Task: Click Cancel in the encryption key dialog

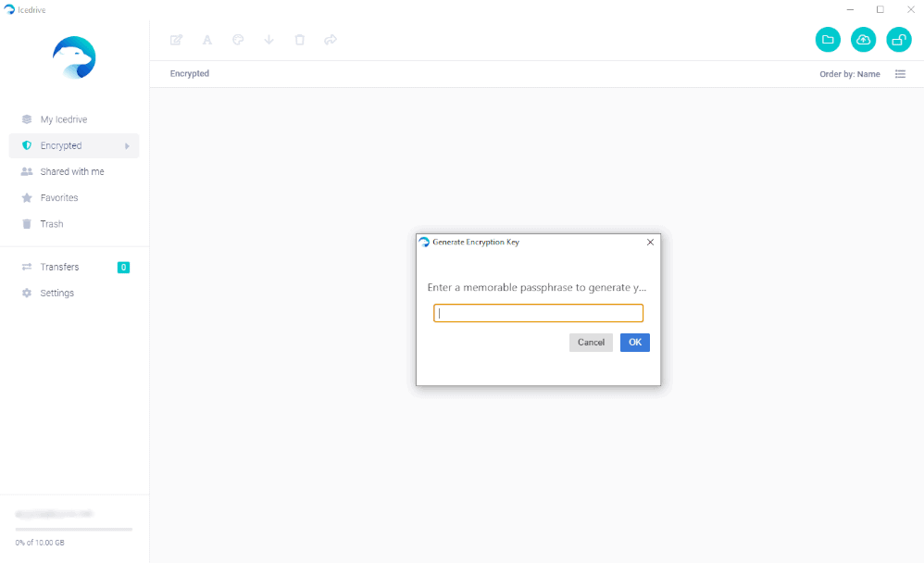Action: 591,342
